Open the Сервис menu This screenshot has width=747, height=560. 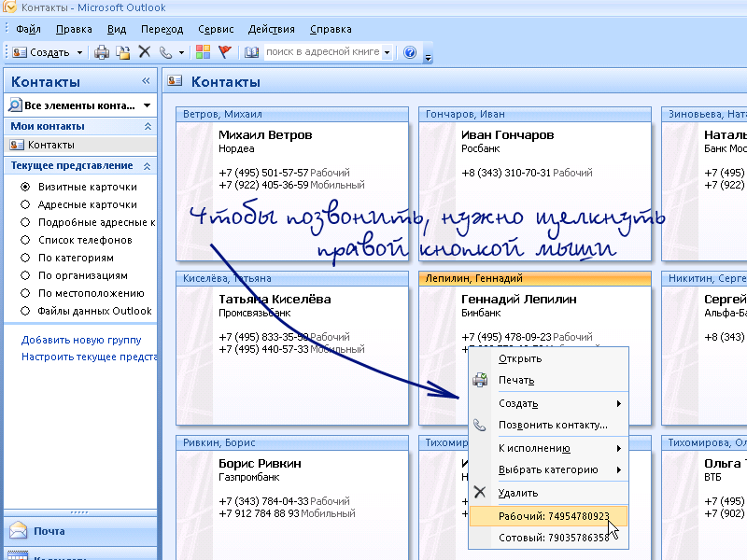tap(216, 29)
